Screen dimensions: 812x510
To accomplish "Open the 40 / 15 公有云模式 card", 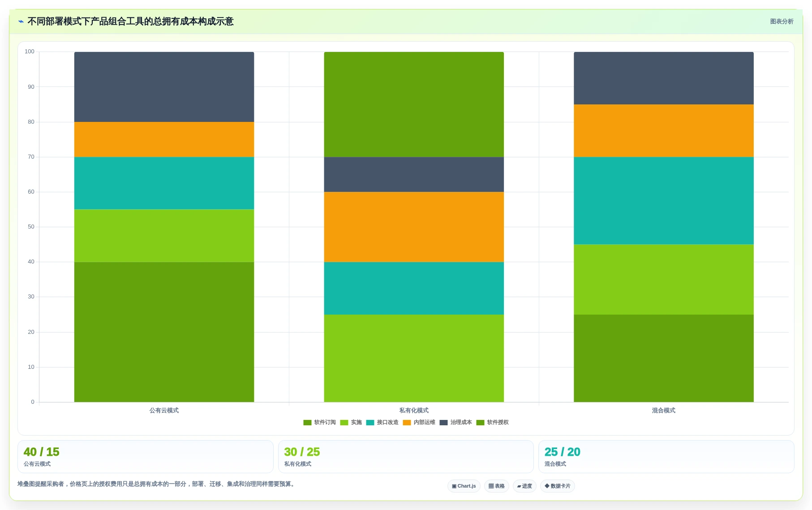I will (x=146, y=457).
